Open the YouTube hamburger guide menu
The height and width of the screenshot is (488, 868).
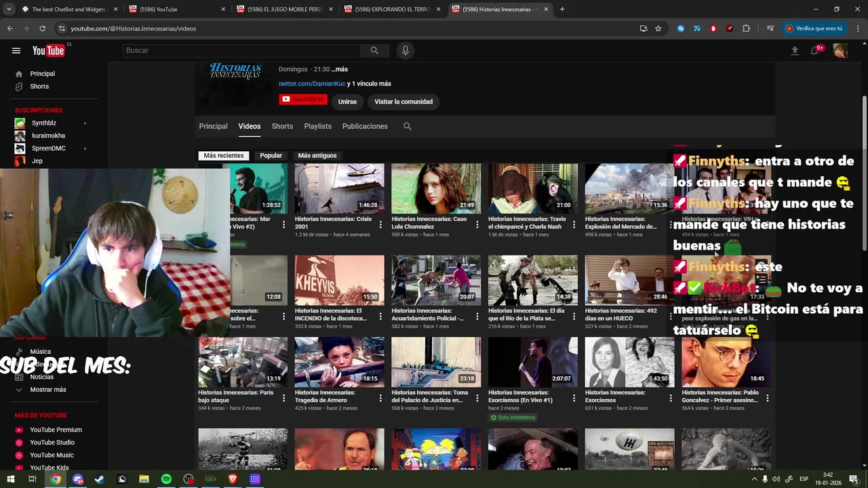click(x=16, y=51)
